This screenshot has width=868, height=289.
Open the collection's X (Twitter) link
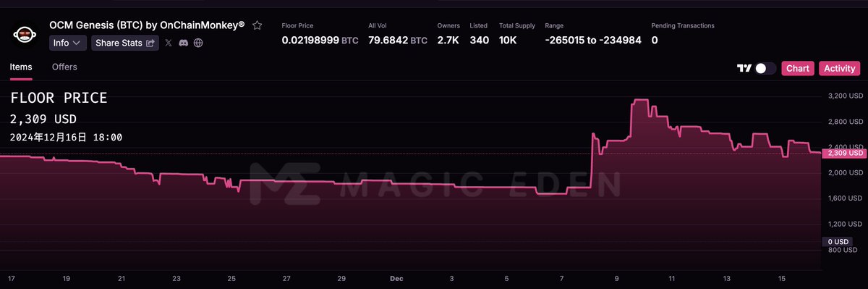(169, 43)
